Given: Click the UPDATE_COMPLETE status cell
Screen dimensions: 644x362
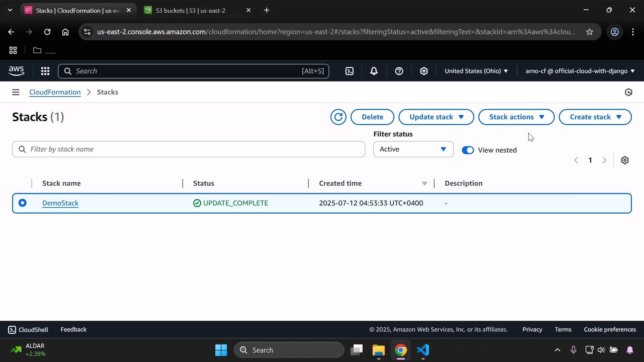Looking at the screenshot, I should pos(231,203).
